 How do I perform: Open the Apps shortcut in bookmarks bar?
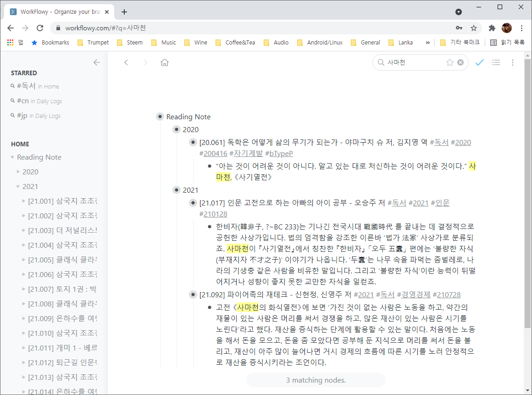15,42
